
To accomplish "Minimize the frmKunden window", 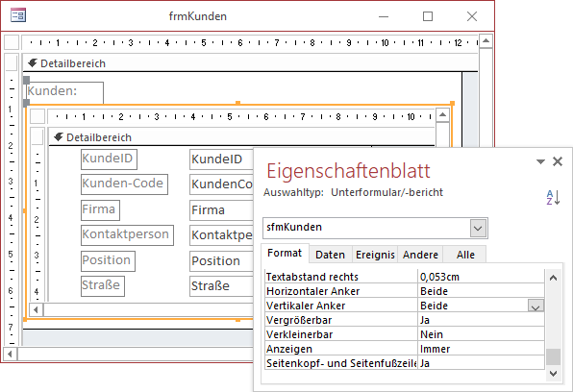I will 384,16.
